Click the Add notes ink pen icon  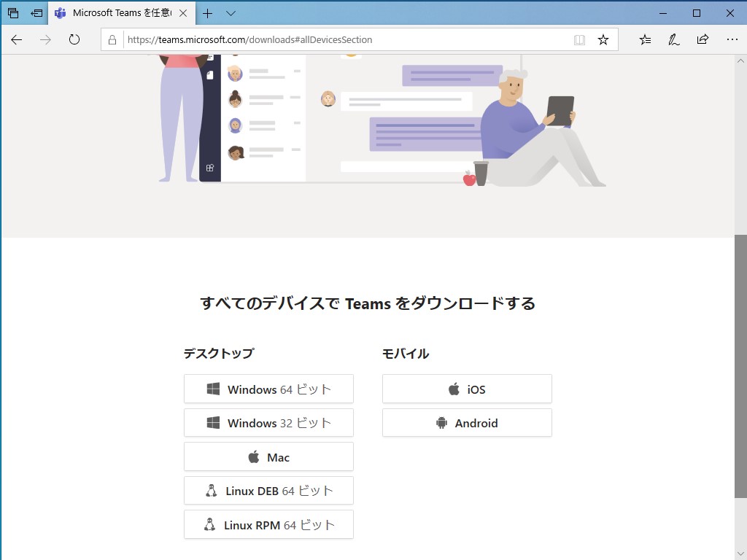[x=673, y=40]
